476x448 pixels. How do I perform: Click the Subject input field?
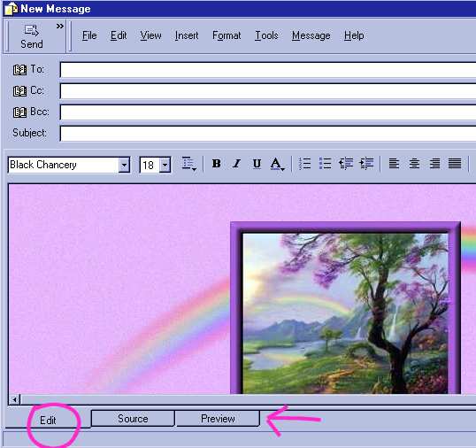(x=268, y=134)
